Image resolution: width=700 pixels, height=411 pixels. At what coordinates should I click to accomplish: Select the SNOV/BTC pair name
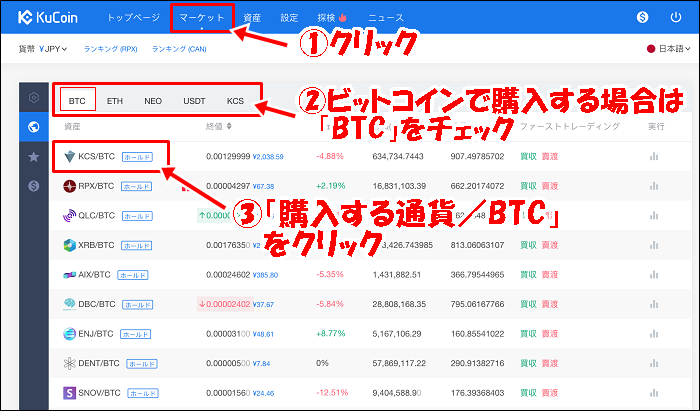click(99, 393)
